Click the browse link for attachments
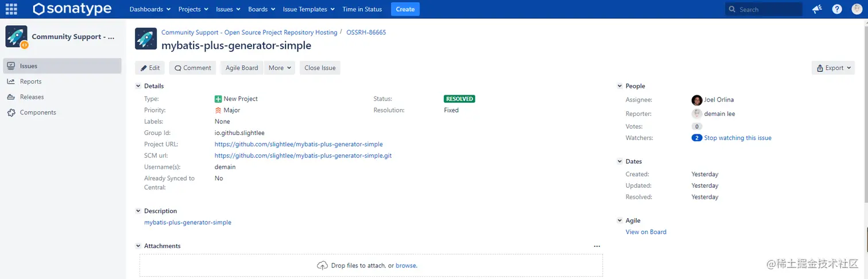The image size is (868, 279). (406, 266)
